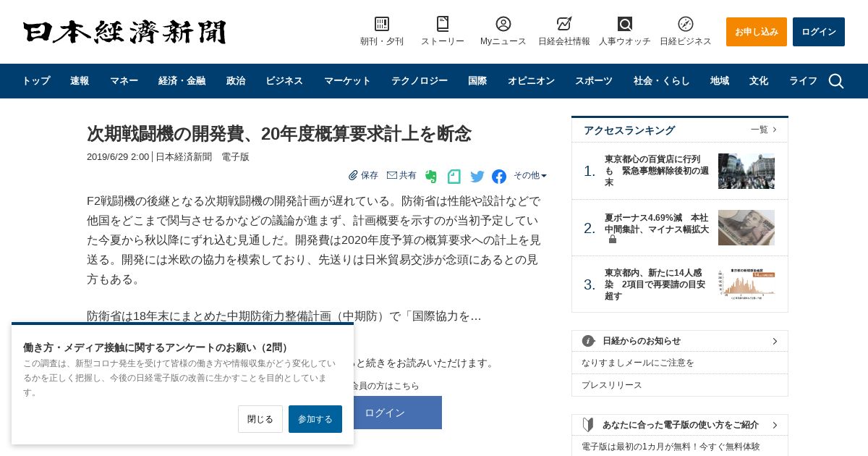Open the ストーリー icon in the header
Image resolution: width=868 pixels, height=456 pixels.
tap(443, 24)
